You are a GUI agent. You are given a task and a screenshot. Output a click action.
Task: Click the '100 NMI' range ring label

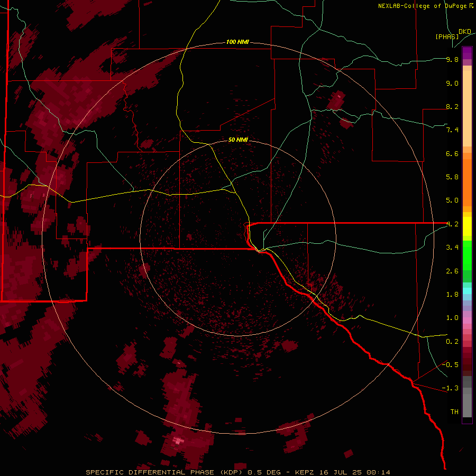[237, 42]
